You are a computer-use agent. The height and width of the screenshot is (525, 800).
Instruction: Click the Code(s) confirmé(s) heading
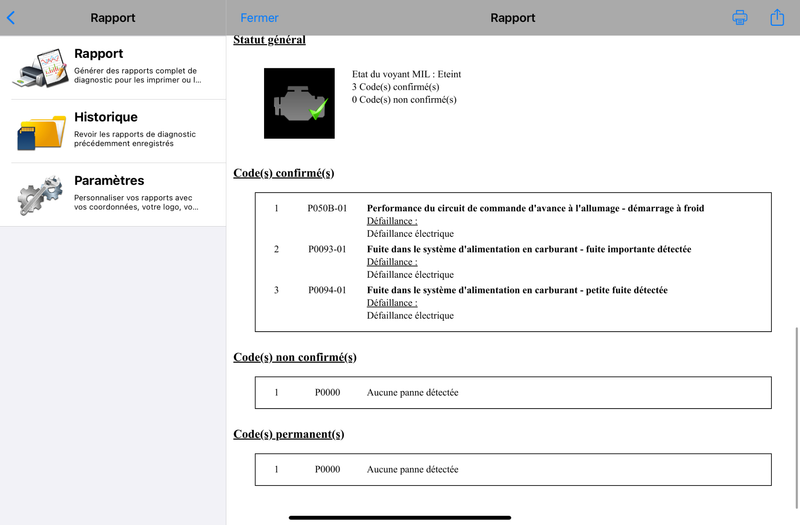pos(284,173)
